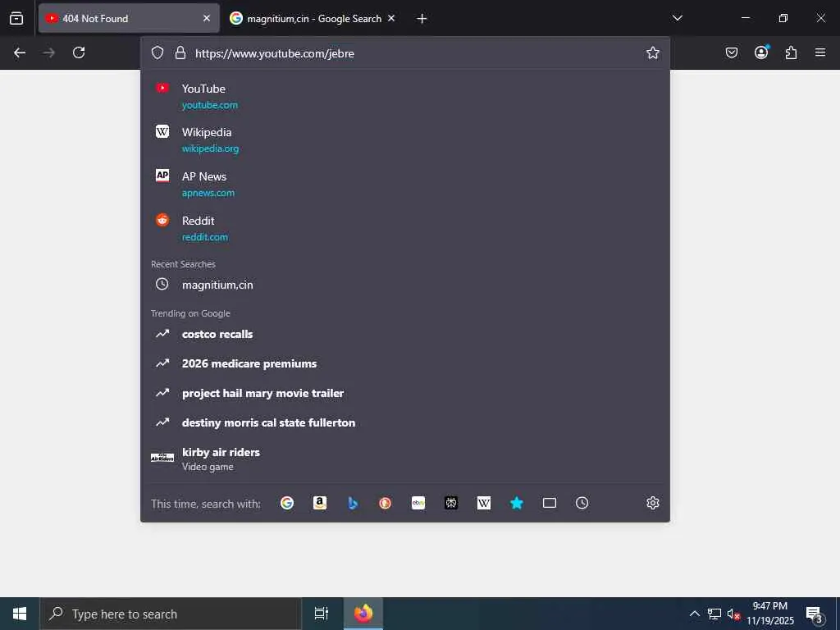Search only open Tabs
Viewport: 840px width, 630px height.
550,503
